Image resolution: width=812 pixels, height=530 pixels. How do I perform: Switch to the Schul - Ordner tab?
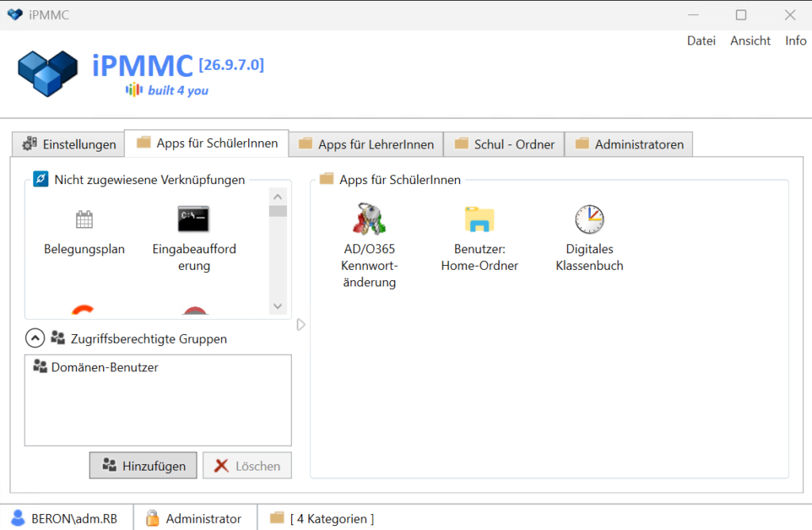[504, 144]
